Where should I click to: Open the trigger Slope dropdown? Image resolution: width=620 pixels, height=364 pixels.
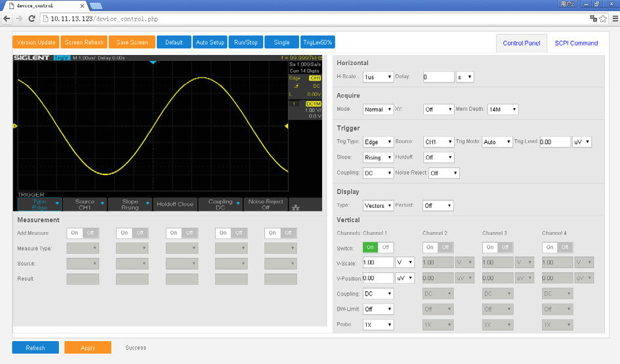coord(378,157)
